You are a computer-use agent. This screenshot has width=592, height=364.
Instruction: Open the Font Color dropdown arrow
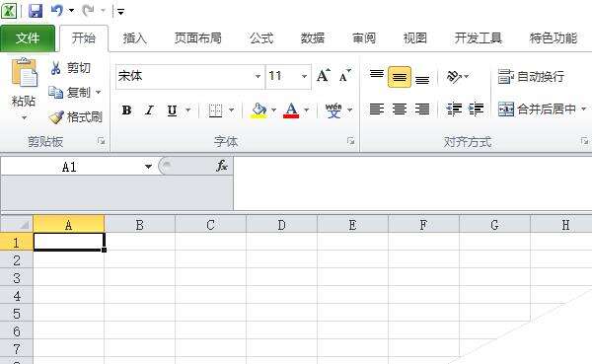[x=306, y=110]
